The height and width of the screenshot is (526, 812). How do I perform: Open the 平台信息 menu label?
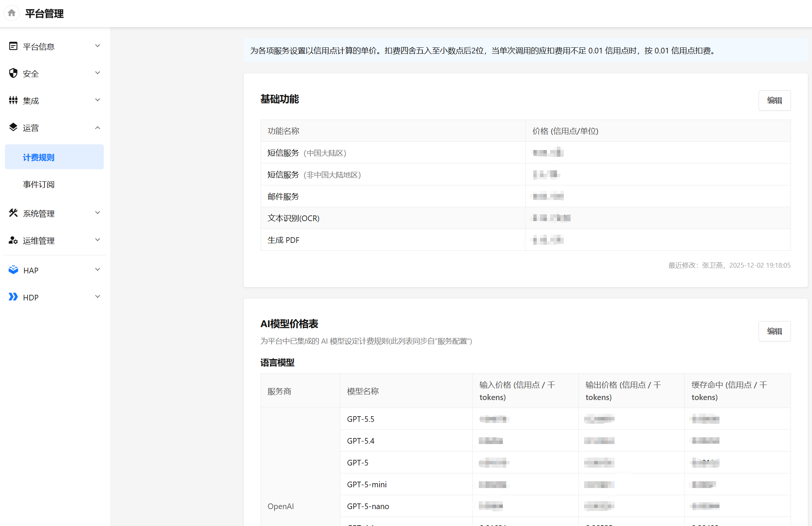click(x=39, y=47)
